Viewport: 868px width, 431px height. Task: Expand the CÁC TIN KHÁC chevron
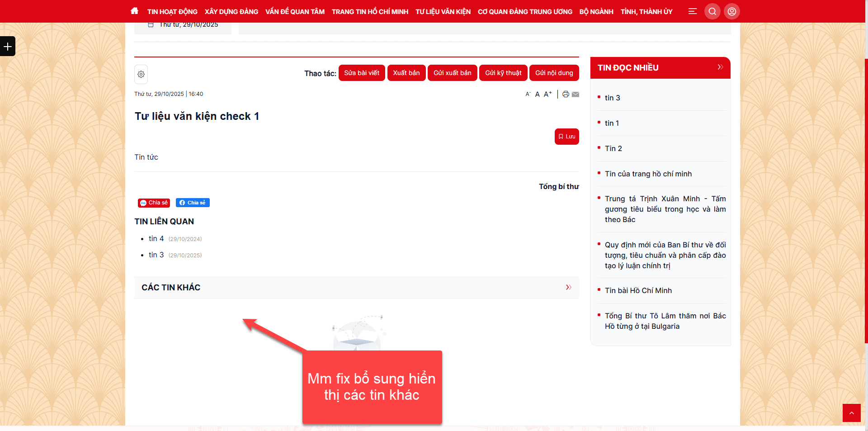(x=568, y=287)
